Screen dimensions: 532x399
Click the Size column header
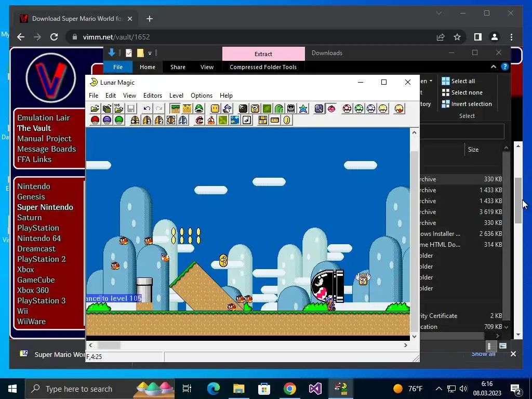click(x=473, y=150)
